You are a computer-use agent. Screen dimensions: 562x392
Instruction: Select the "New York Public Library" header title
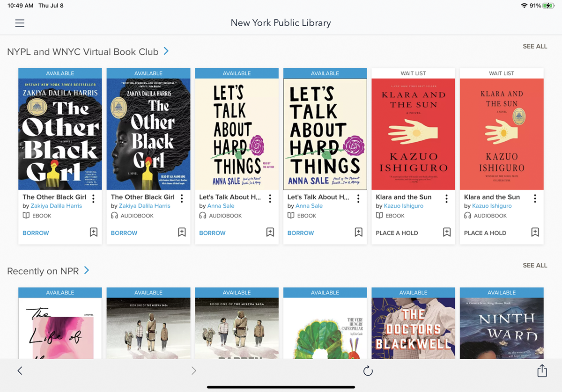pos(281,22)
